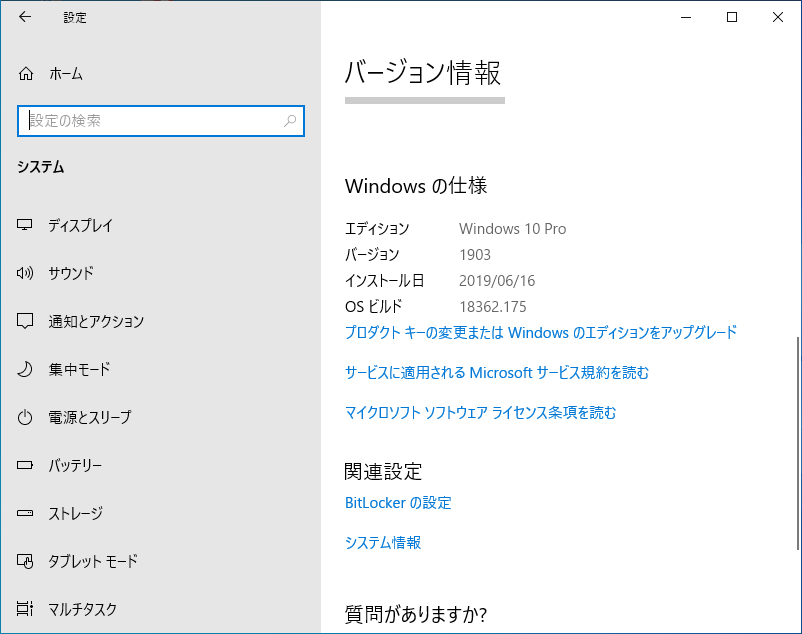Open the product key change link
This screenshot has width=802, height=634.
click(x=541, y=332)
